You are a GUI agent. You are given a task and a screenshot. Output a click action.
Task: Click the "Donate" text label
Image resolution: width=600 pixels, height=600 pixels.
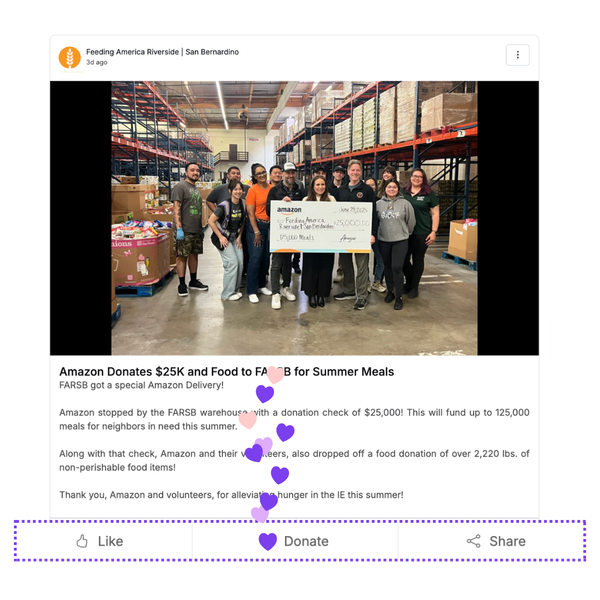pyautogui.click(x=306, y=541)
